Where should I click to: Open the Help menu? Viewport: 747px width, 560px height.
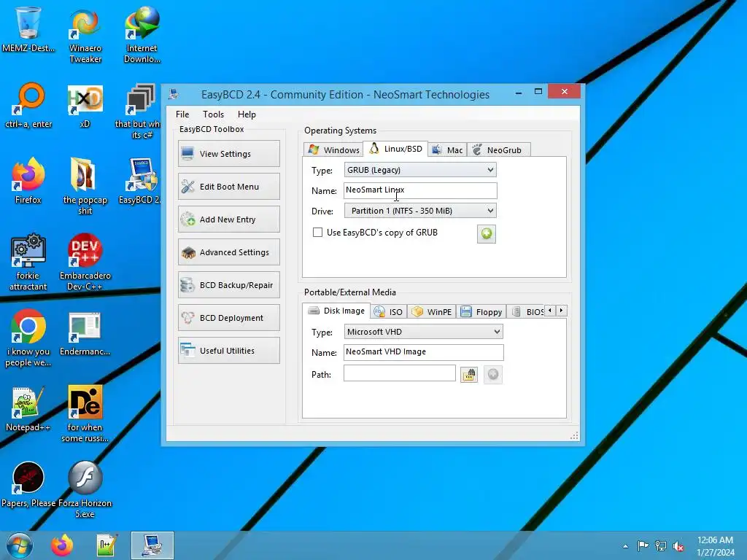247,114
